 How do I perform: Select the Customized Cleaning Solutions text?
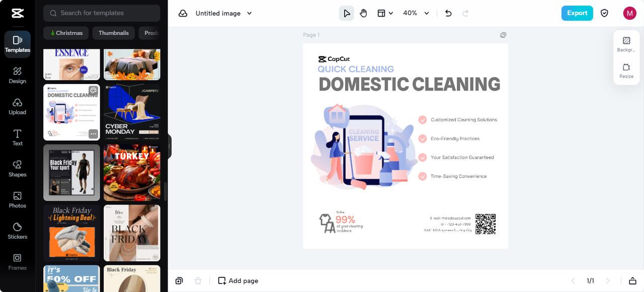click(463, 120)
